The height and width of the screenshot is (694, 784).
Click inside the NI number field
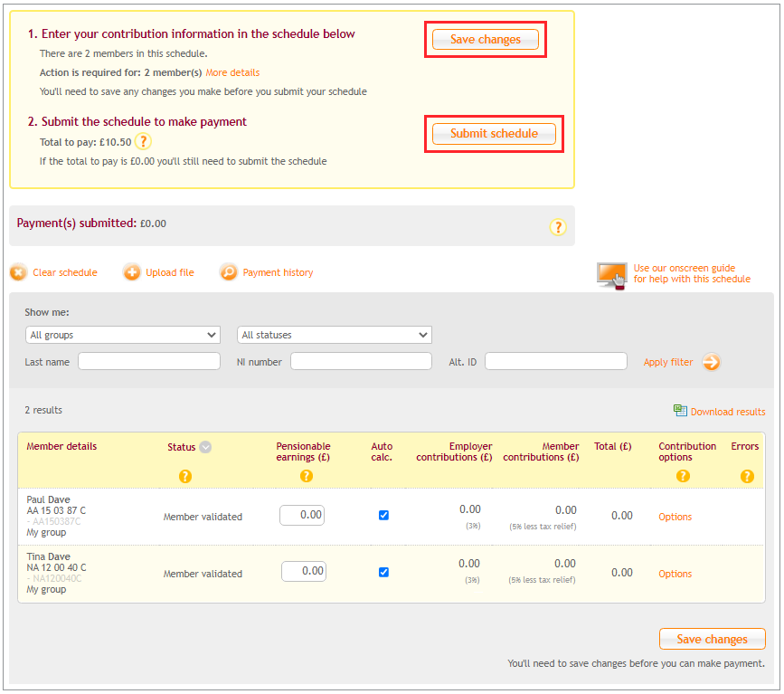click(x=360, y=360)
